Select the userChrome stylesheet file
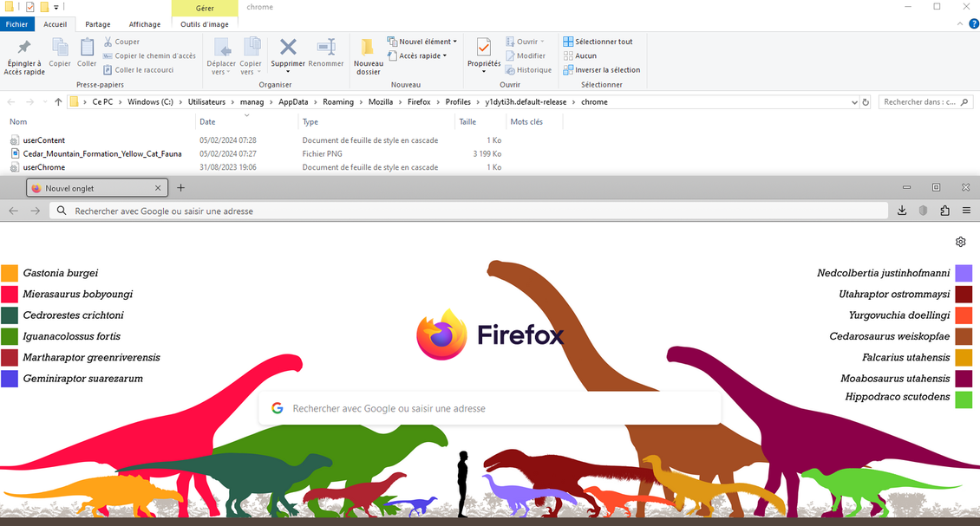The height and width of the screenshot is (526, 980). 43,167
